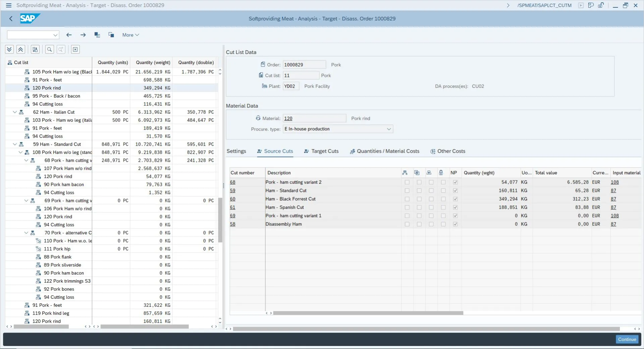
Task: Open the More menu
Action: [130, 35]
